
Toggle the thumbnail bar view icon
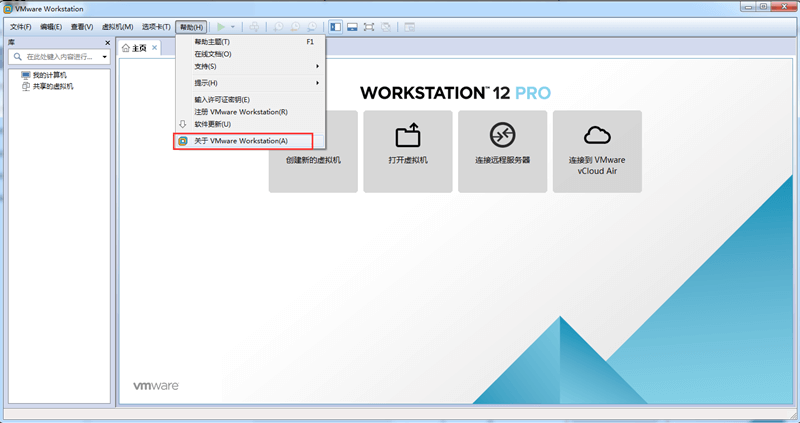352,27
